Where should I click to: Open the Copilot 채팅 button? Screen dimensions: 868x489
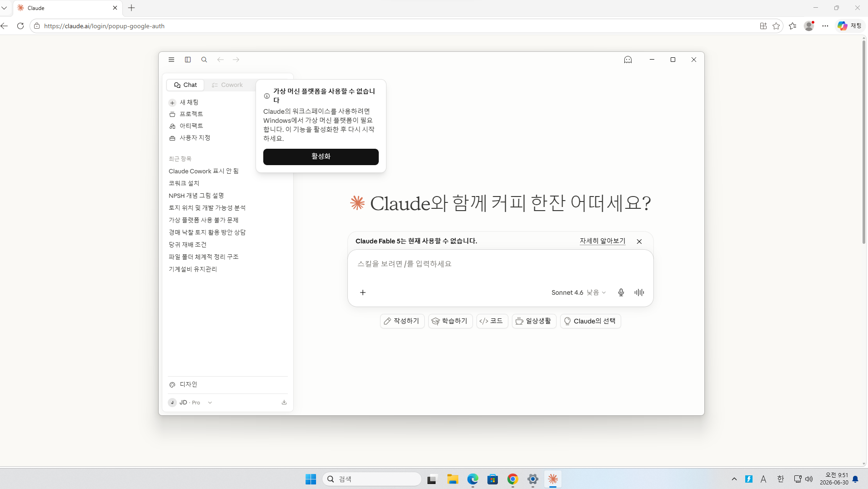tap(850, 26)
